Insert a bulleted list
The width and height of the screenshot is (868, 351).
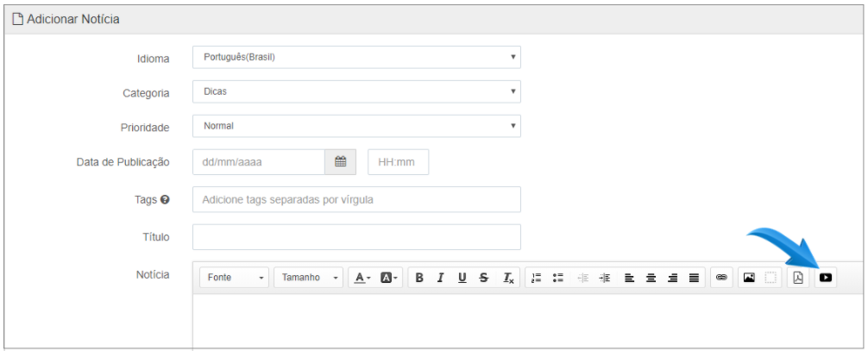[x=558, y=278]
